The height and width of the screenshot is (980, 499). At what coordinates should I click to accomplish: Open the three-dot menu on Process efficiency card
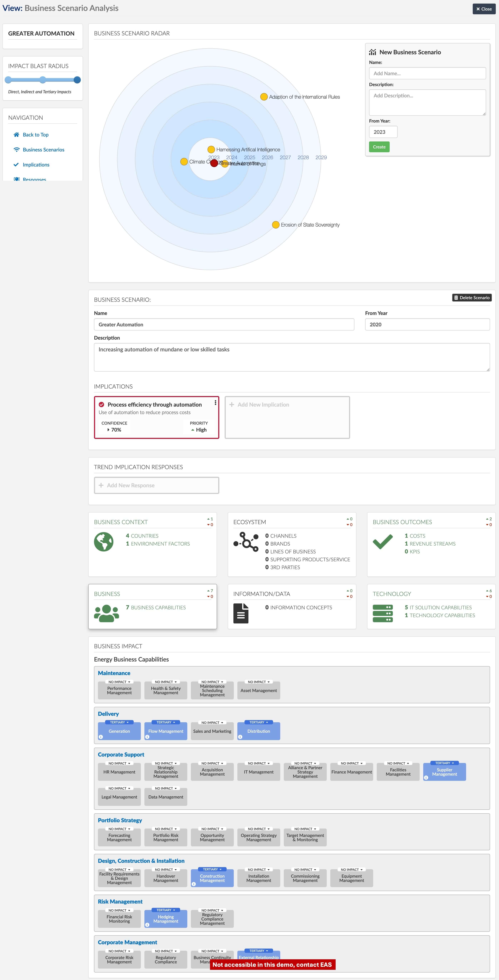pyautogui.click(x=215, y=402)
